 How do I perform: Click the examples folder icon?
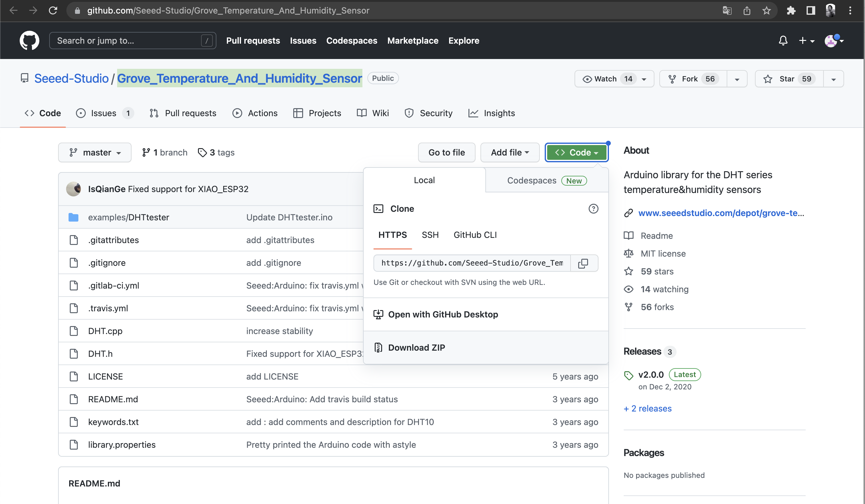pos(73,217)
